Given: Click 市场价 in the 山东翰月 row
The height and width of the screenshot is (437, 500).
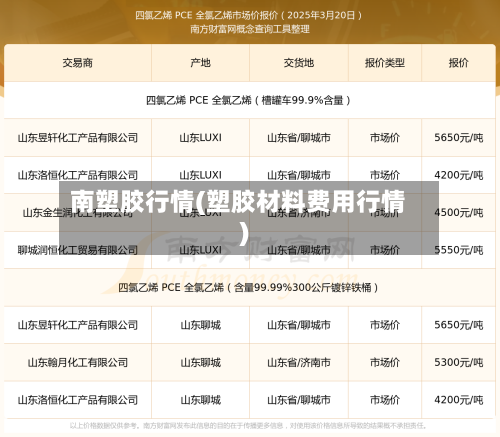Looking at the screenshot, I should (385, 362).
